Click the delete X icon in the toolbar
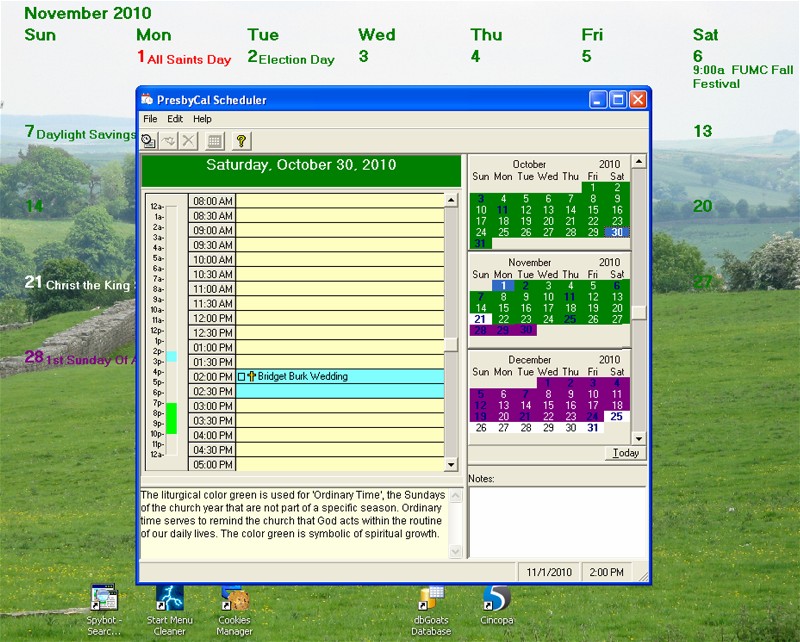This screenshot has width=800, height=642. pos(188,141)
